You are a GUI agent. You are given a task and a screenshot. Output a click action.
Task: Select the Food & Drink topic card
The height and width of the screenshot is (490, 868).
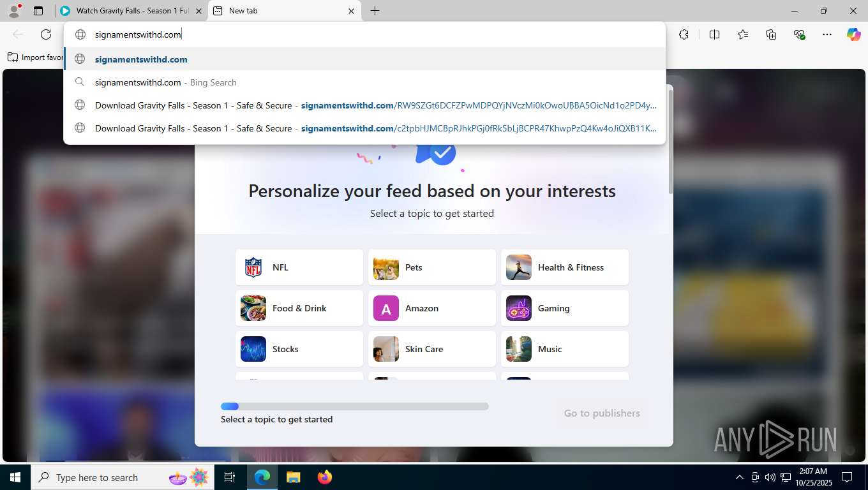pos(299,308)
